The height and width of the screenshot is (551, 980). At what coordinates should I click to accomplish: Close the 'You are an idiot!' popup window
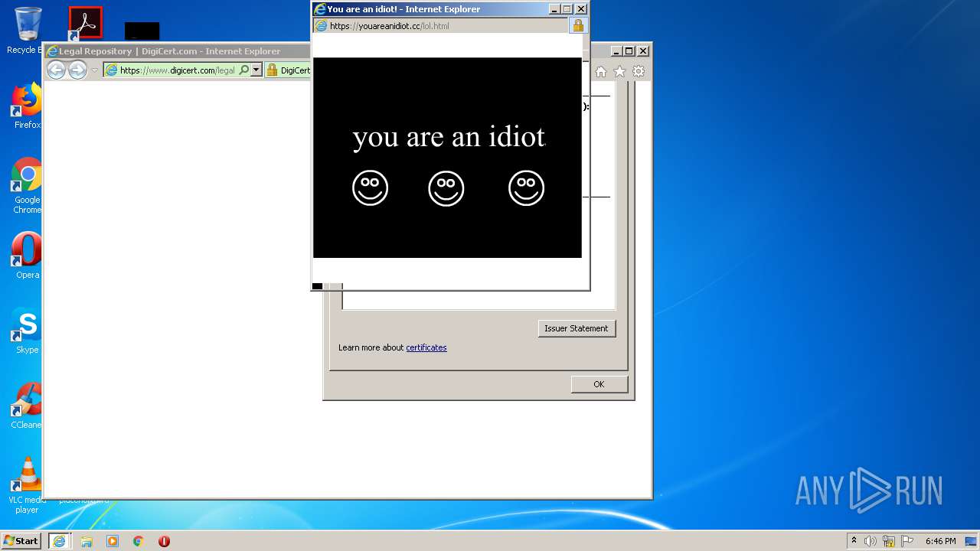click(x=581, y=9)
